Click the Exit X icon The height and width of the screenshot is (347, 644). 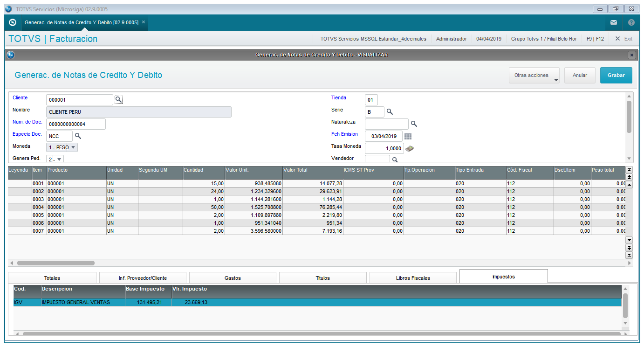coord(617,39)
